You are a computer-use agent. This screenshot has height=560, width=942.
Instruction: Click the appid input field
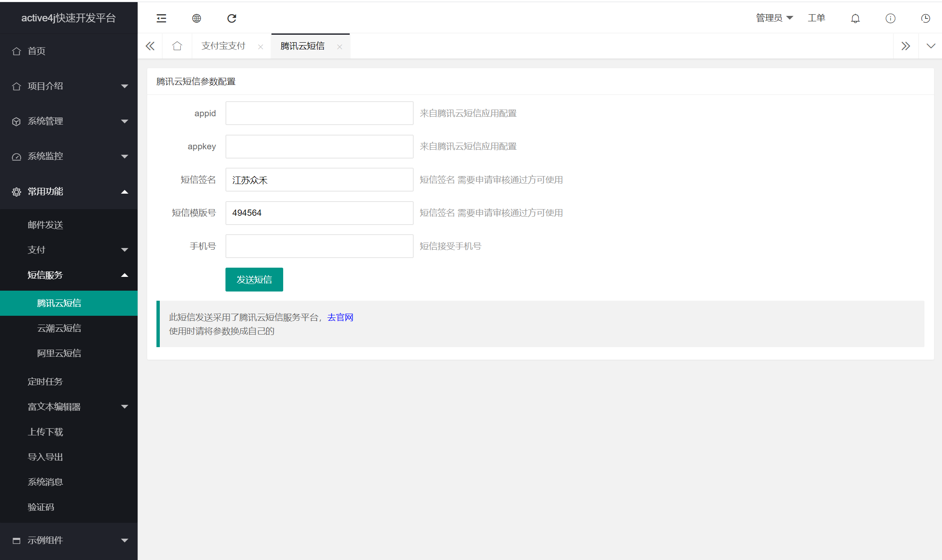point(319,113)
